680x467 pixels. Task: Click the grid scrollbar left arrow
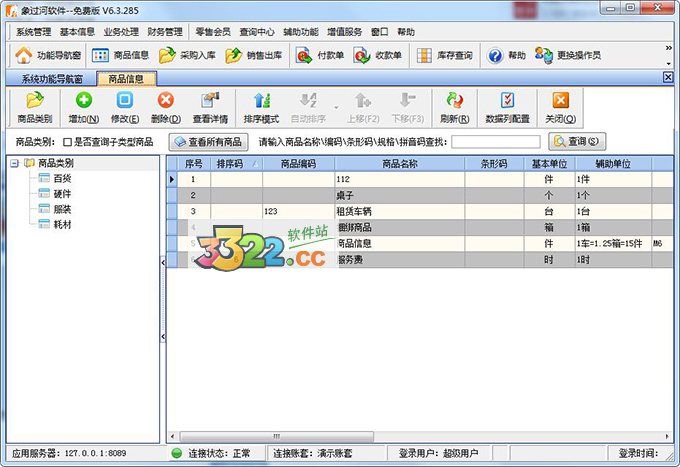pos(173,436)
